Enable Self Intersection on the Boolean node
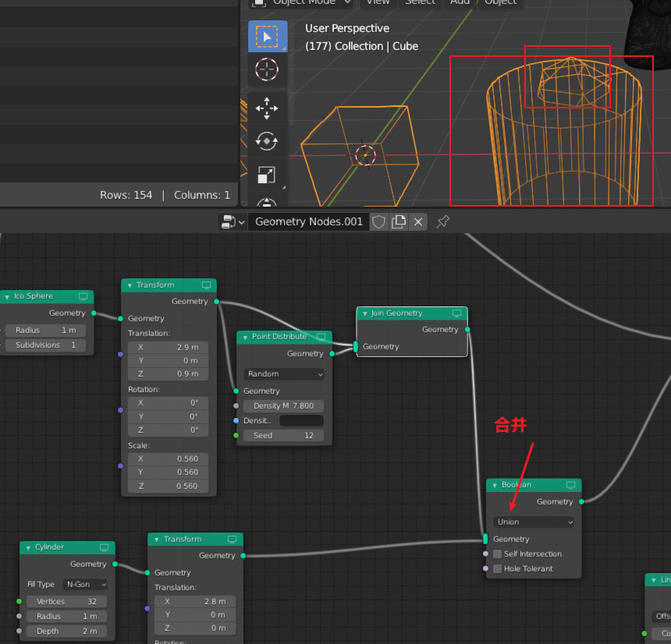 [x=497, y=554]
